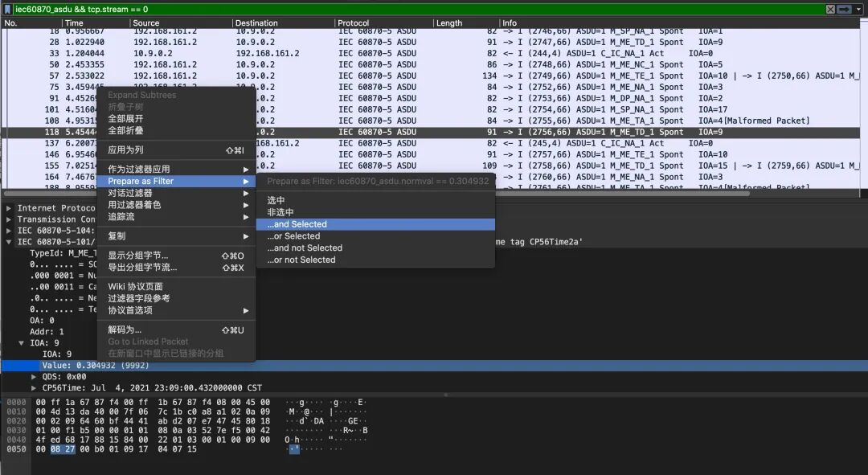Expand the CP56Time tree node
868x475 pixels.
[34, 387]
